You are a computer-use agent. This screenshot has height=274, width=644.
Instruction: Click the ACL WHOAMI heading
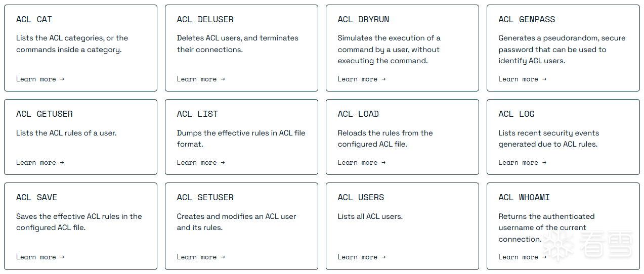pos(524,197)
